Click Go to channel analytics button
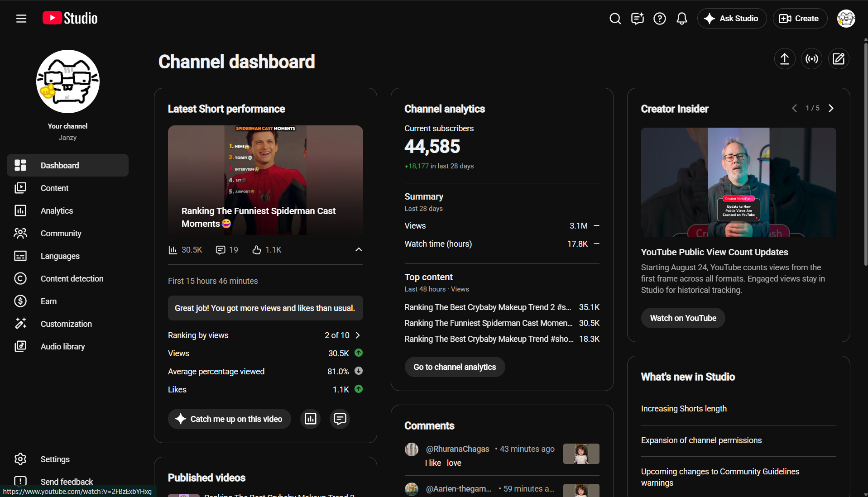This screenshot has width=868, height=497. [455, 367]
